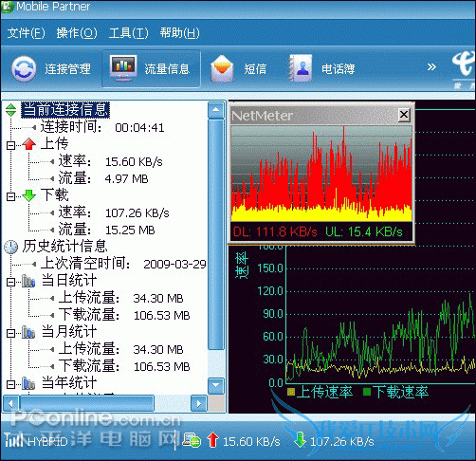The width and height of the screenshot is (476, 461).
Task: Click the bar chart icon beside 当年统计
Action: 28,383
